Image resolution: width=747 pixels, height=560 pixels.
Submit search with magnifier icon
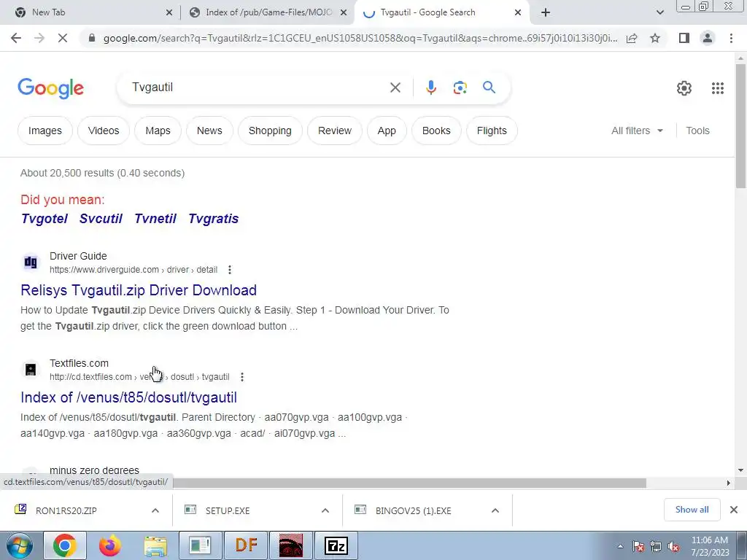[x=489, y=87]
